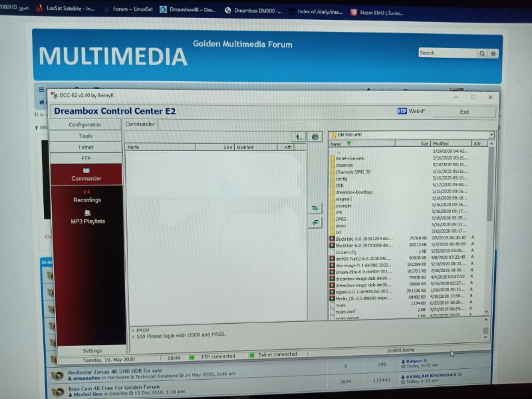The image size is (532, 399).
Task: Open the Commander section in the sidebar
Action: pos(86,174)
